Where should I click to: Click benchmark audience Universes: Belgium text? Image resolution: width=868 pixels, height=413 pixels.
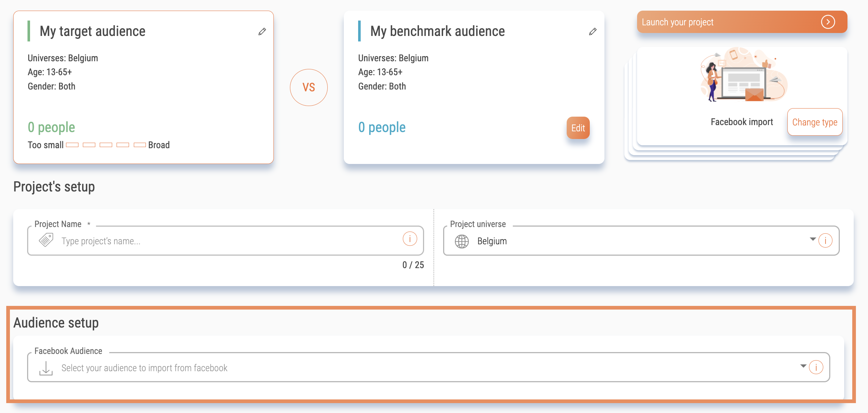(393, 58)
